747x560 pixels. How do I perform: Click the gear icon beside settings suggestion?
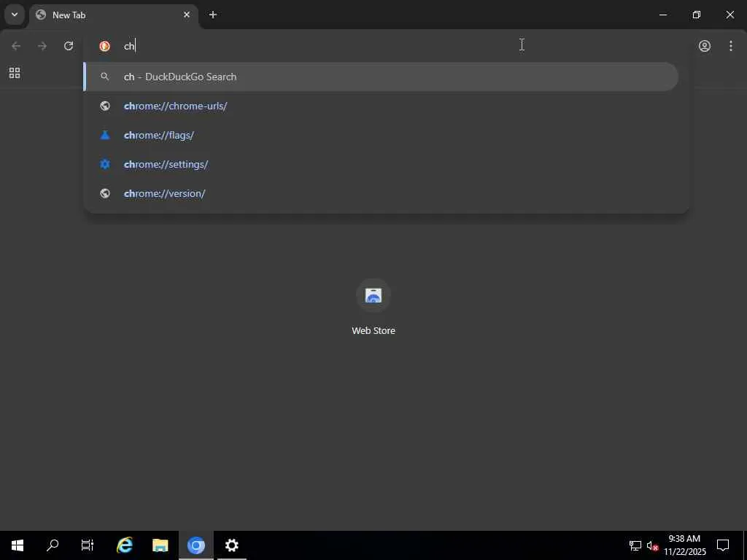[x=105, y=164]
